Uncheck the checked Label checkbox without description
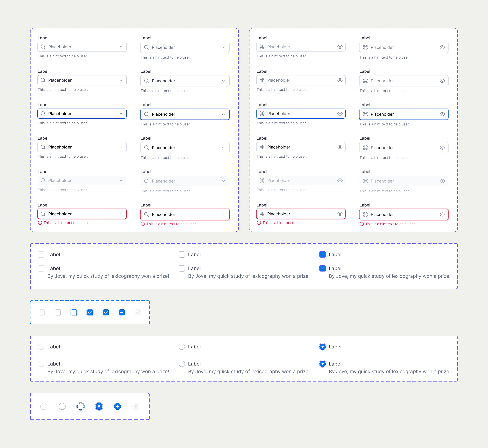Image resolution: width=488 pixels, height=448 pixels. click(x=322, y=255)
